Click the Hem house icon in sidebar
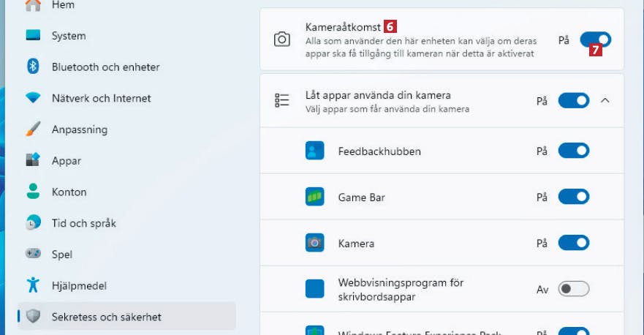Viewport: 644px width, 335px height. 33,5
